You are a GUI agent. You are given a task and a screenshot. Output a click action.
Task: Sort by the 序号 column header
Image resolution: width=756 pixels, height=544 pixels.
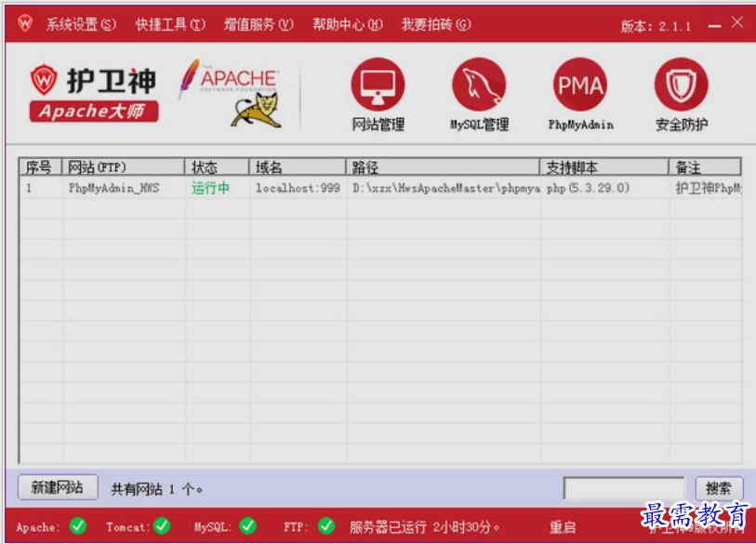[x=41, y=166]
